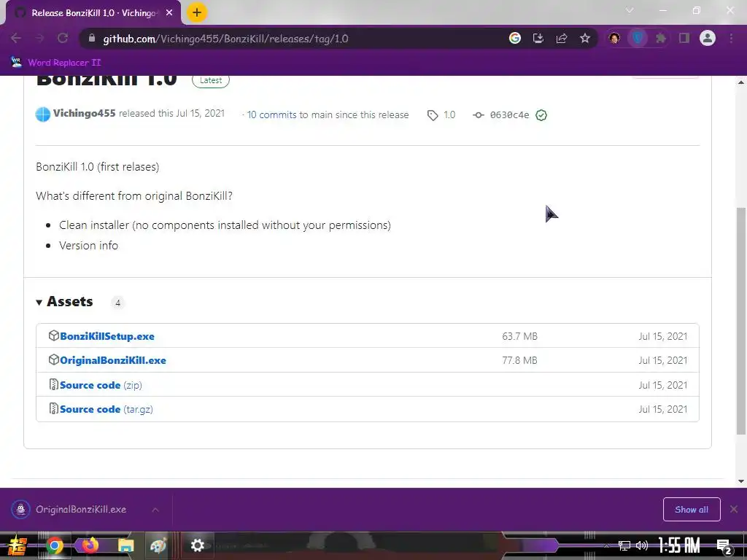Open Settings gear on taskbar
Screen dimensions: 747x560
click(197, 545)
